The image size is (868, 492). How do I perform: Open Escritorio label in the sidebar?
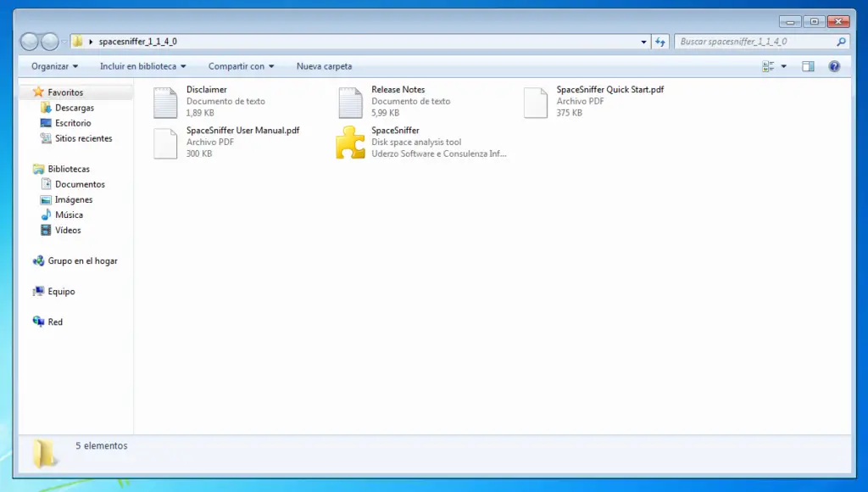[x=73, y=123]
